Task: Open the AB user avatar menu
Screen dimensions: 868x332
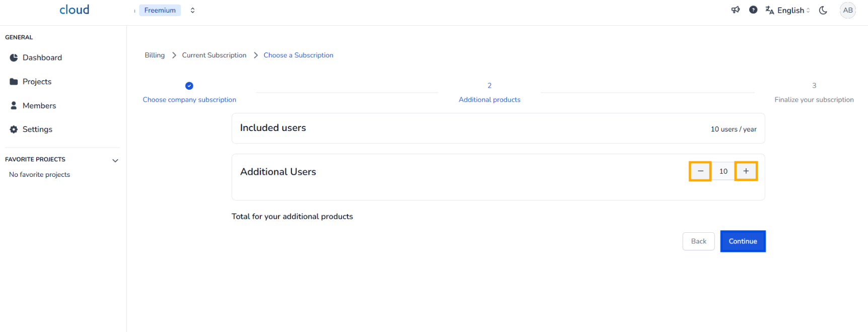Action: coord(848,10)
